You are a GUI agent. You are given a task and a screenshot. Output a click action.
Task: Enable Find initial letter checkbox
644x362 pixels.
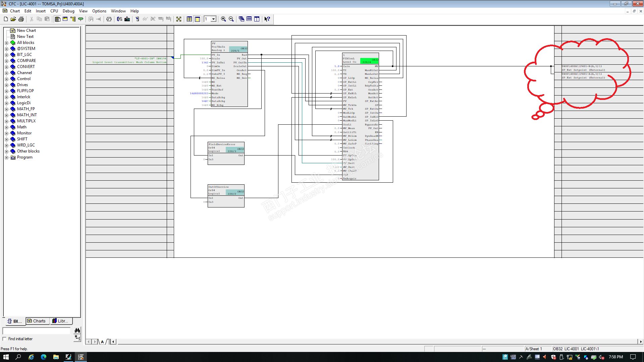point(5,339)
